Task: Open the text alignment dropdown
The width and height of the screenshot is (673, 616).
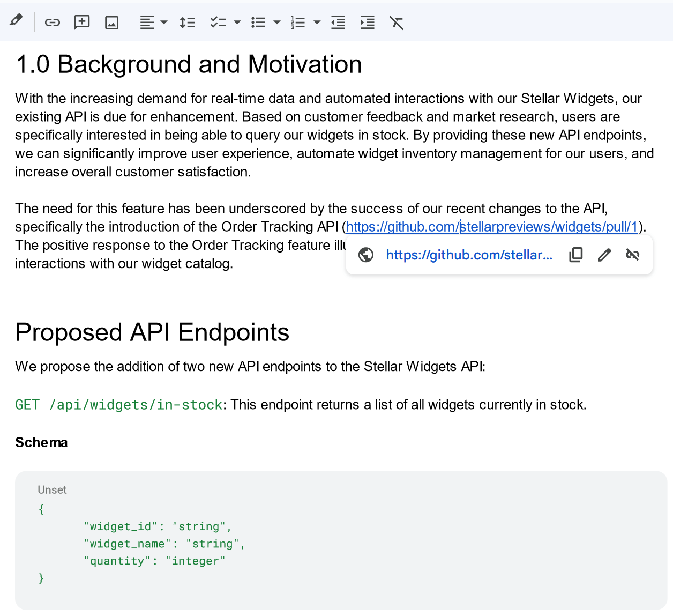Action: [x=164, y=23]
